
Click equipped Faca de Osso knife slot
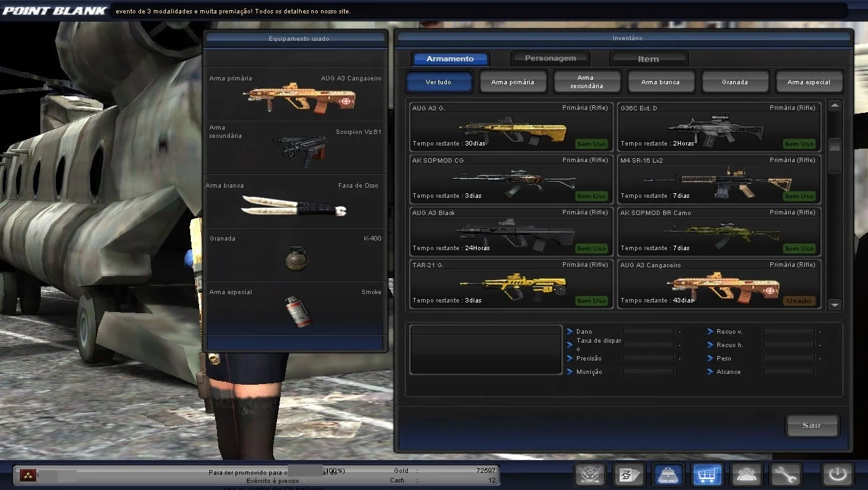[296, 202]
